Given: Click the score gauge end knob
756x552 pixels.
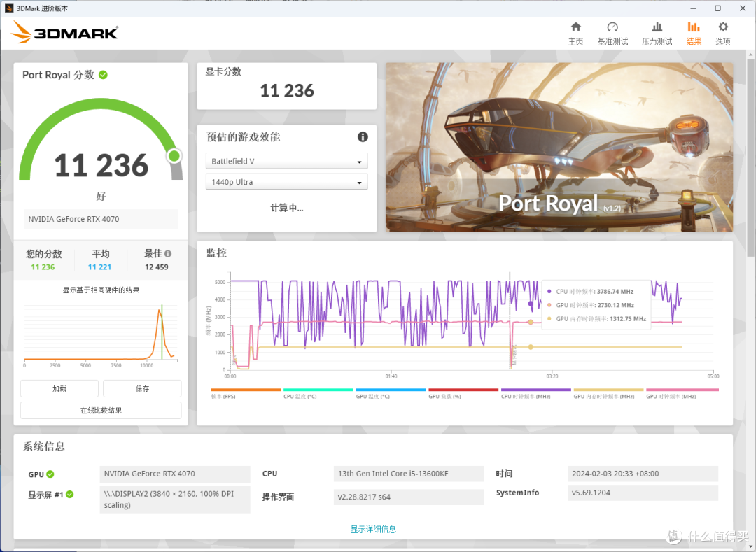Looking at the screenshot, I should click(x=174, y=155).
